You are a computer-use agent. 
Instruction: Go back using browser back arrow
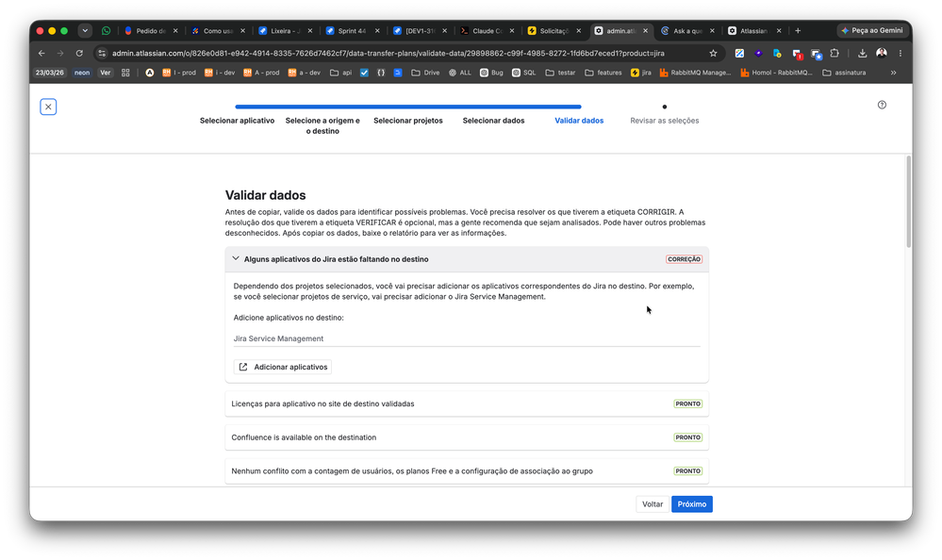tap(41, 54)
